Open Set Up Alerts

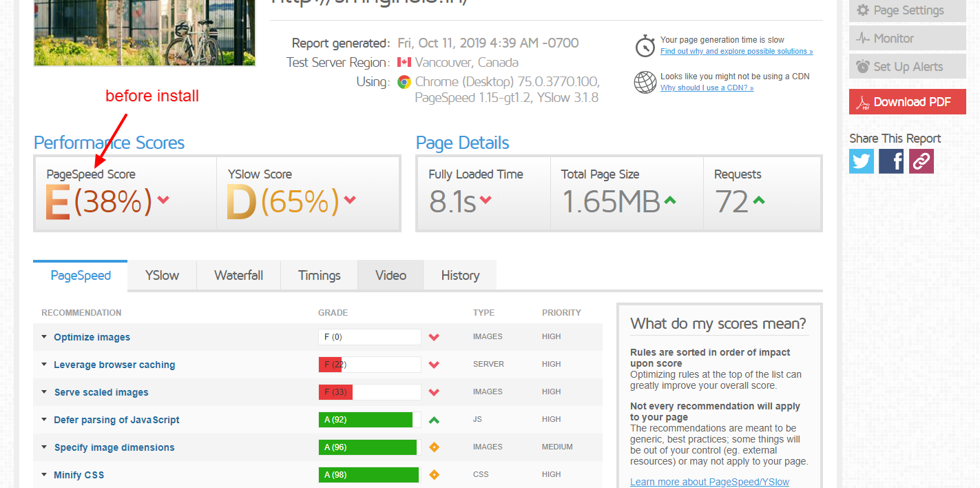coord(908,67)
